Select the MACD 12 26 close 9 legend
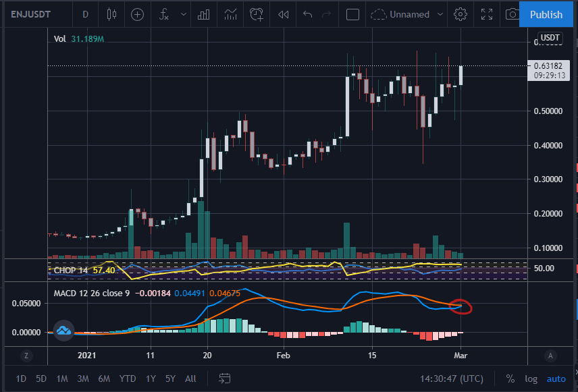The image size is (578, 392). (91, 293)
